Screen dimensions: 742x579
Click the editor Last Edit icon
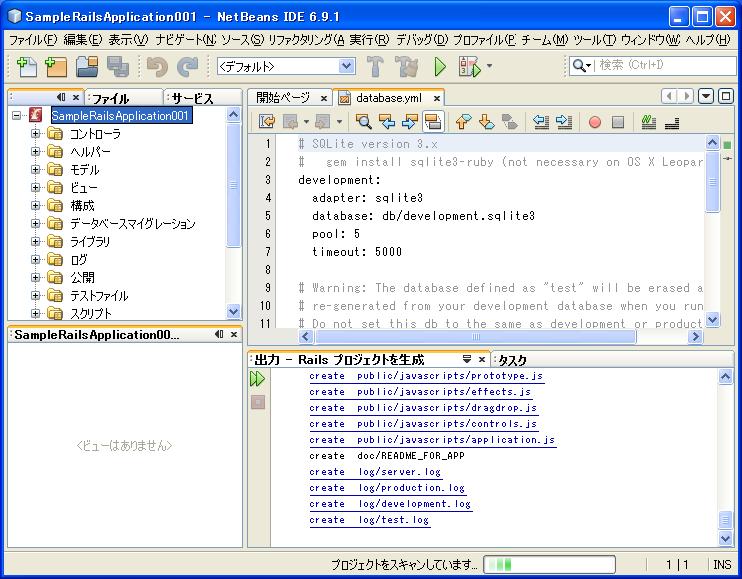pos(266,122)
